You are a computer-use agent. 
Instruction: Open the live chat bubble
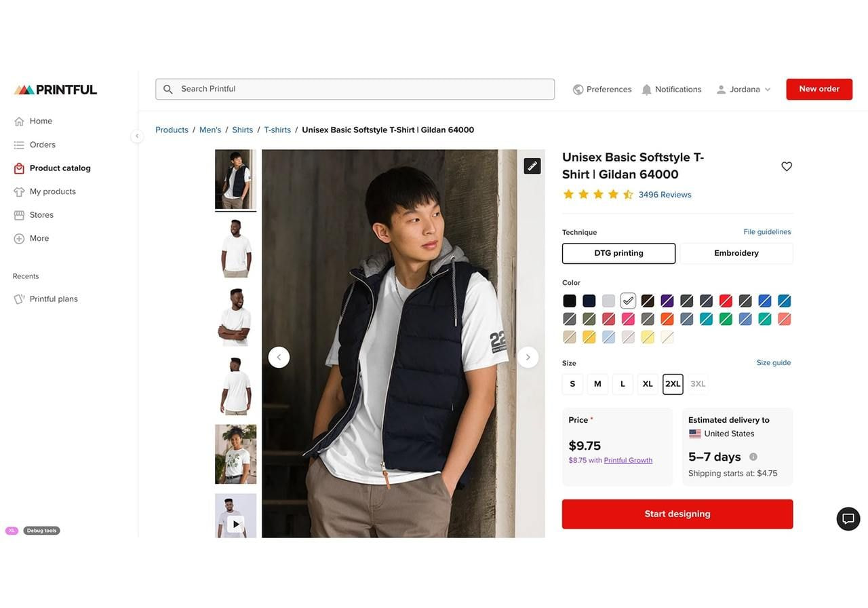(x=848, y=519)
